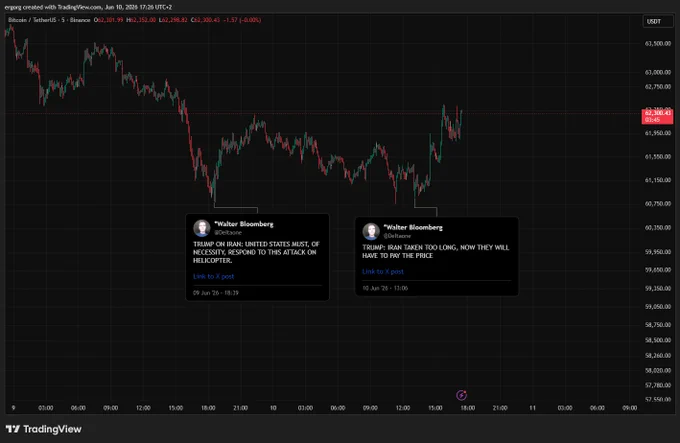This screenshot has height=443, width=680.
Task: Click the 59,350.00 price axis label
Action: [657, 288]
